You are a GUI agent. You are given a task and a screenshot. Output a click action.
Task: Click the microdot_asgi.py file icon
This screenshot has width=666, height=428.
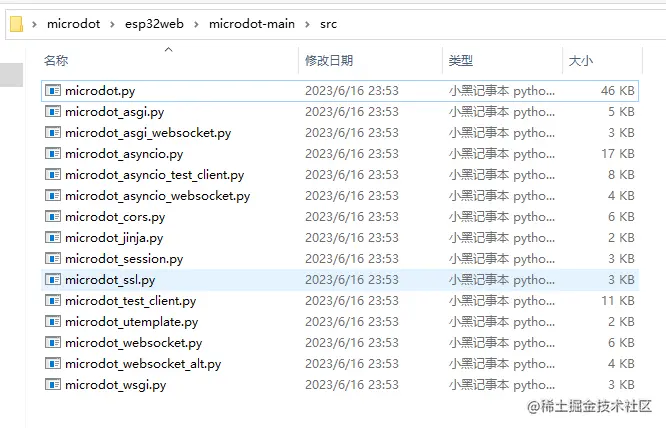[53, 112]
